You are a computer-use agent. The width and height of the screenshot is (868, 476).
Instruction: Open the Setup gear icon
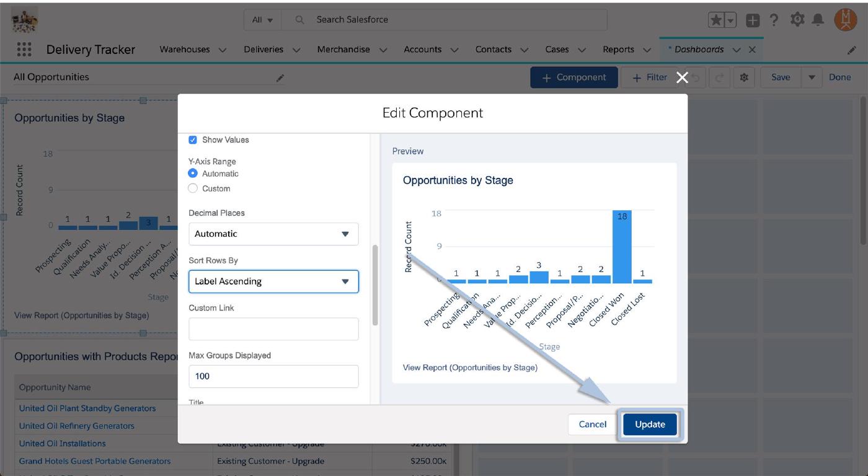point(797,20)
